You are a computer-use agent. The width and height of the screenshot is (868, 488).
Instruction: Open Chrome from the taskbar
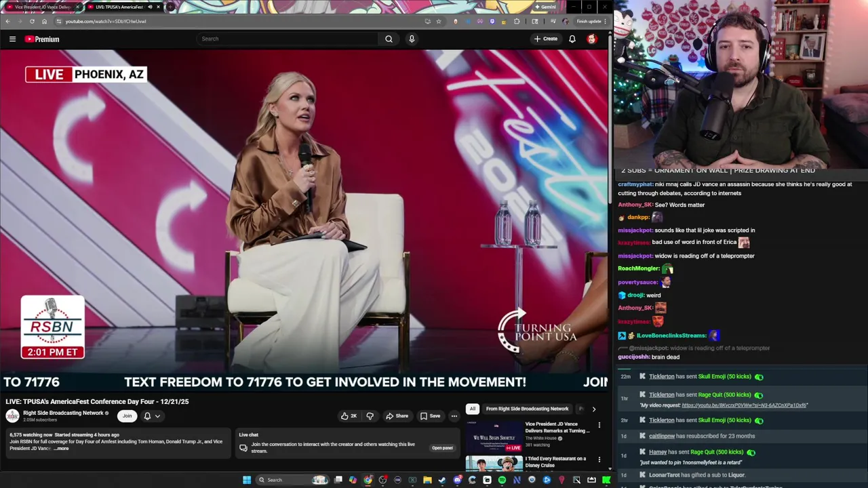pos(368,480)
